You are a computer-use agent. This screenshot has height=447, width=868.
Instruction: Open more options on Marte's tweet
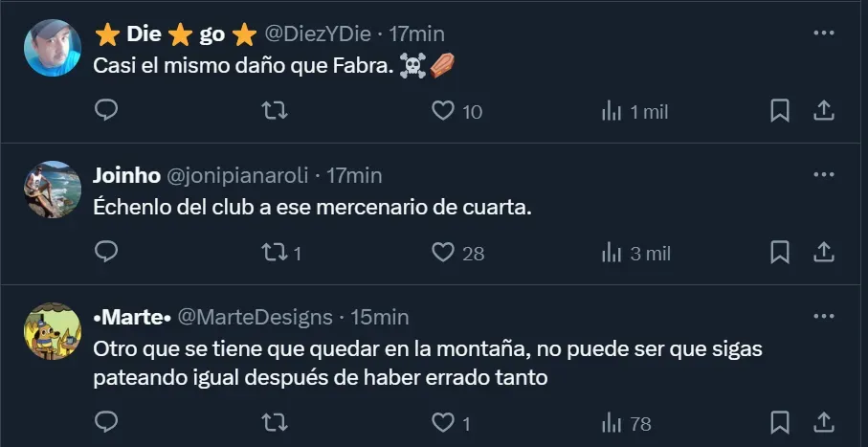(x=823, y=316)
